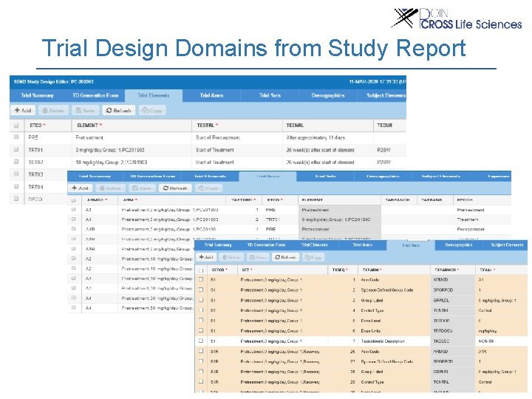
Task: Check the TRT02 row checkbox
Action: tap(16, 162)
